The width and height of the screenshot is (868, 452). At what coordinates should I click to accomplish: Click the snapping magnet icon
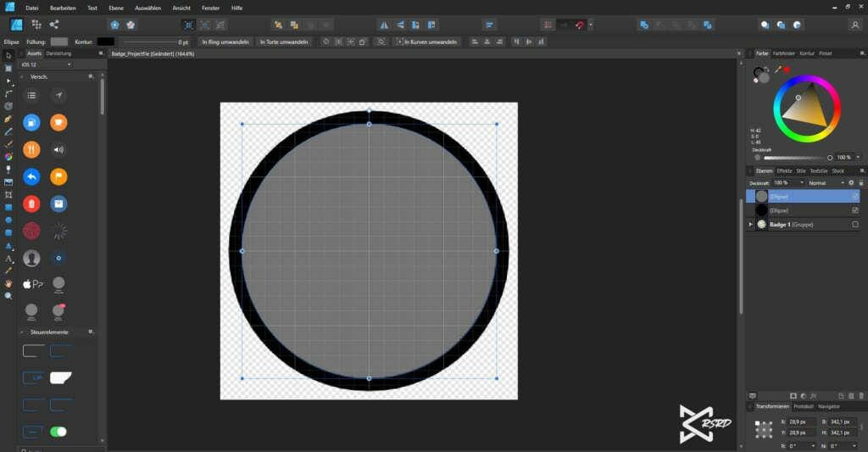pyautogui.click(x=580, y=25)
